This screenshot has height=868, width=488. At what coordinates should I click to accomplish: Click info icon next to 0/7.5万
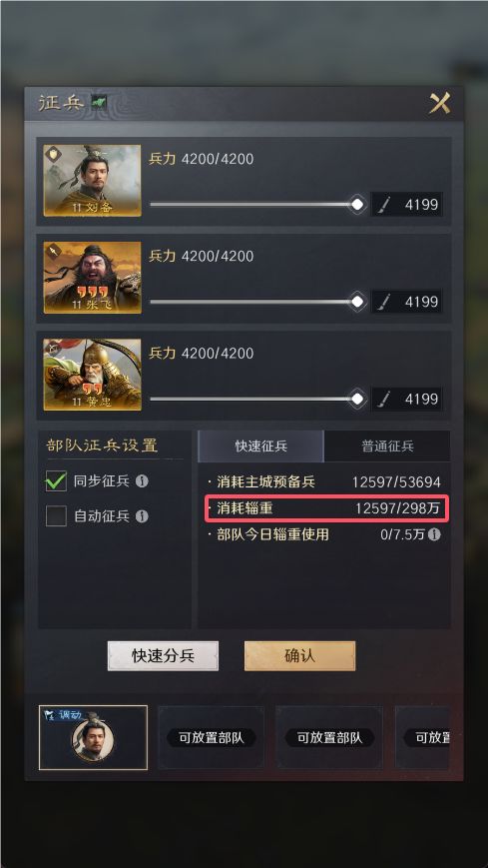pyautogui.click(x=435, y=534)
